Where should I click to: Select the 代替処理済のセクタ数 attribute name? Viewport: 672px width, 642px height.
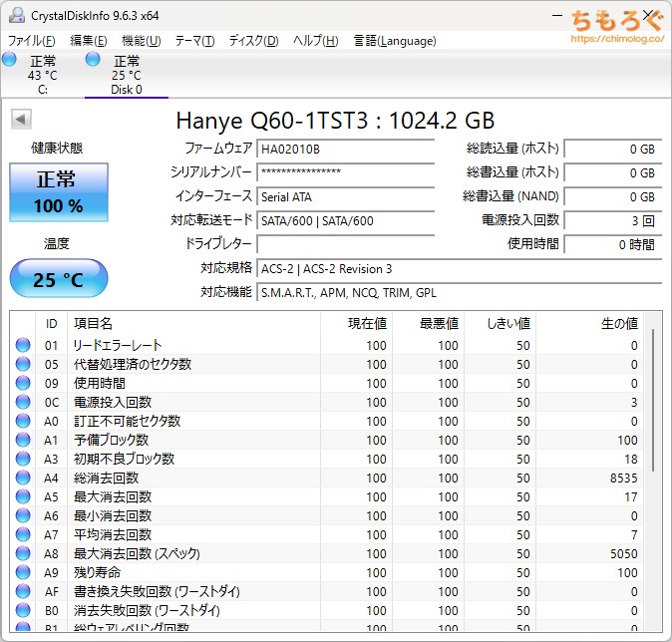click(133, 364)
